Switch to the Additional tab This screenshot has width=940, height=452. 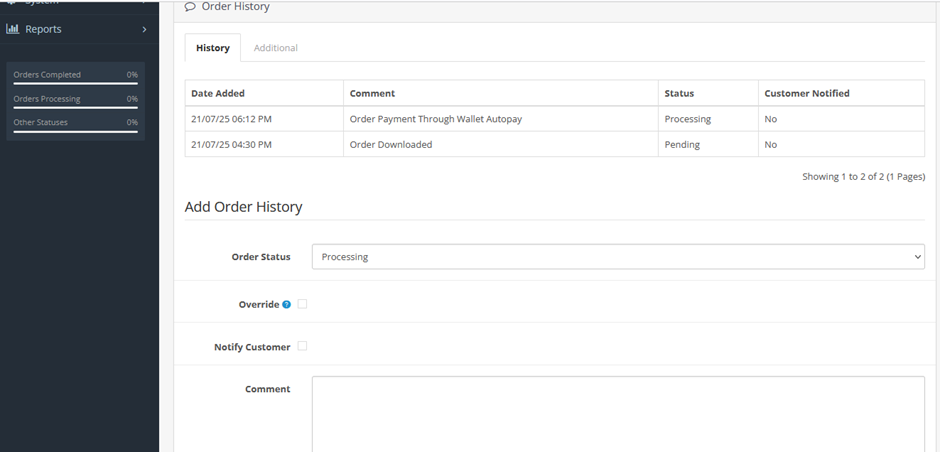pos(275,48)
